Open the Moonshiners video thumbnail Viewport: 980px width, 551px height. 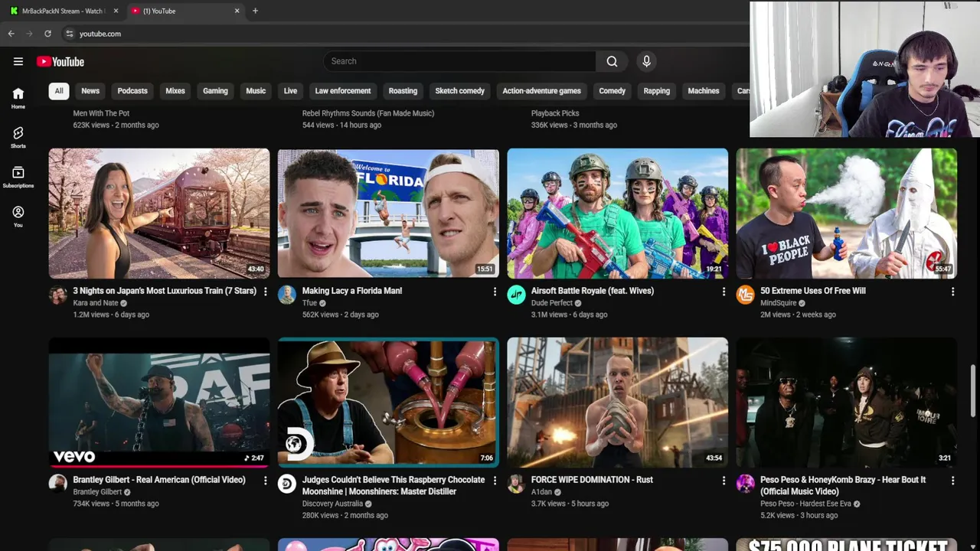tap(388, 403)
